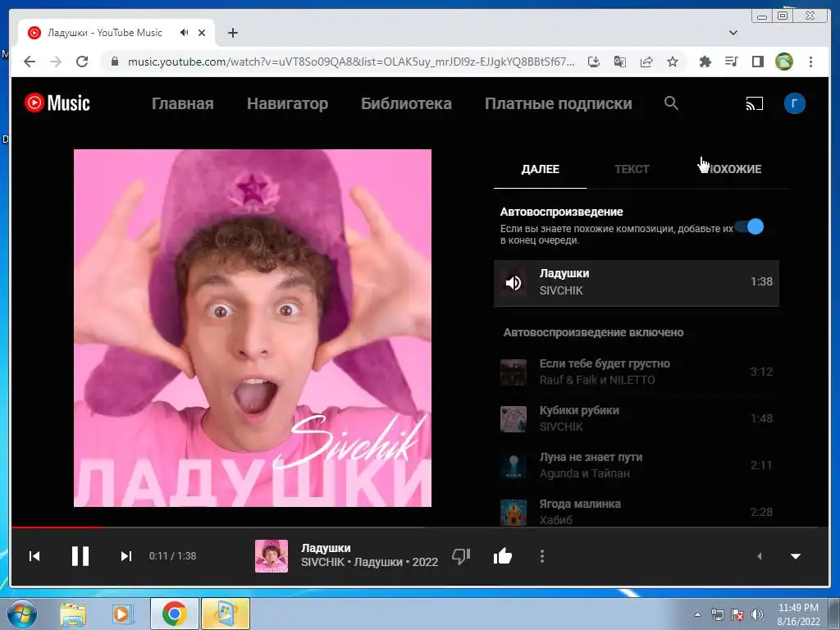Click the share page icon

(x=646, y=62)
